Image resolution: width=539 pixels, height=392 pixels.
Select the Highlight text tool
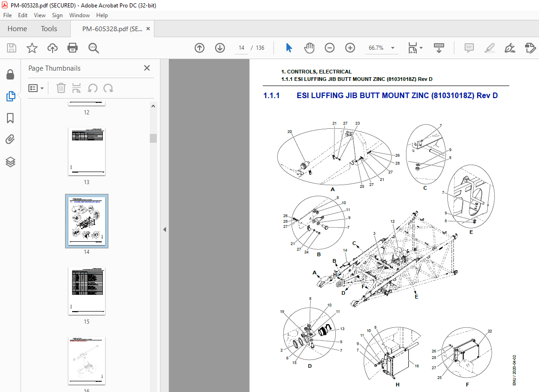(490, 48)
